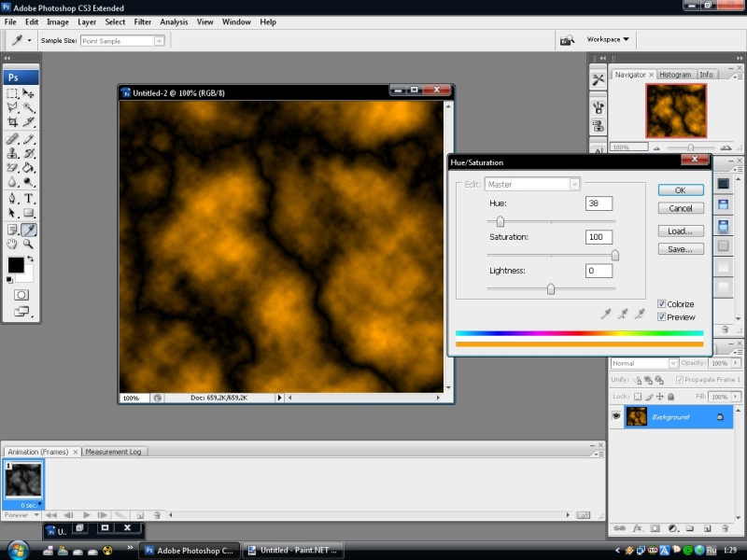Open the Filter menu
The height and width of the screenshot is (560, 747).
tap(143, 21)
